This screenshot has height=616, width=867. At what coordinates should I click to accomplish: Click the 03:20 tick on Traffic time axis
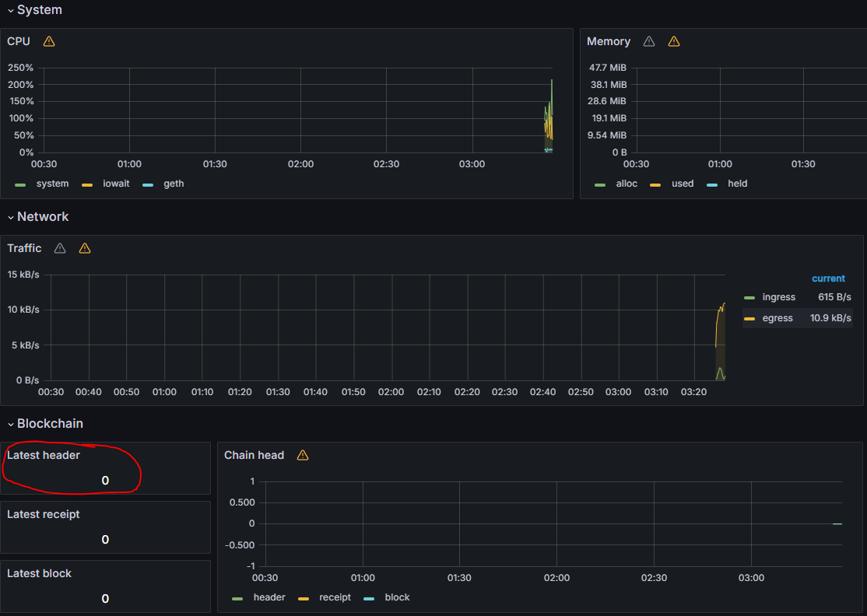pyautogui.click(x=693, y=392)
